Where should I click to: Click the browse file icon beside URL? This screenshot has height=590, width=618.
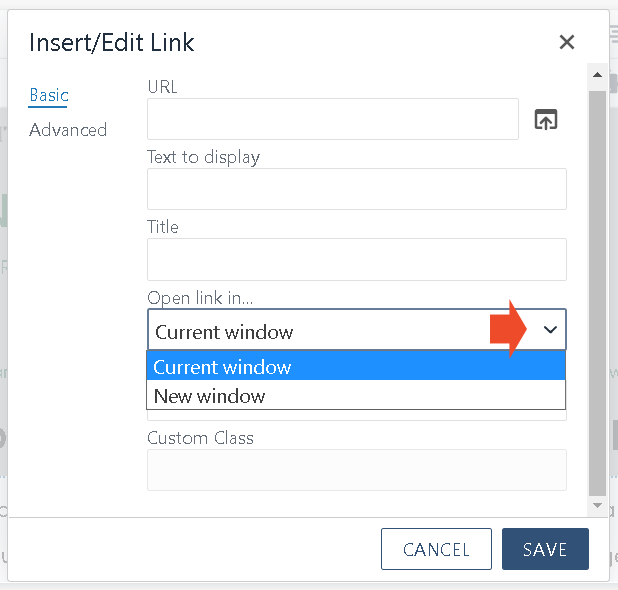point(546,119)
